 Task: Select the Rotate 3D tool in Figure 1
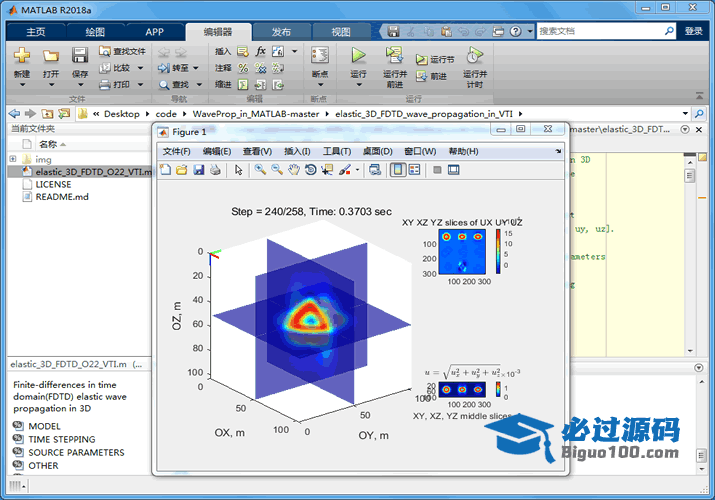[311, 170]
